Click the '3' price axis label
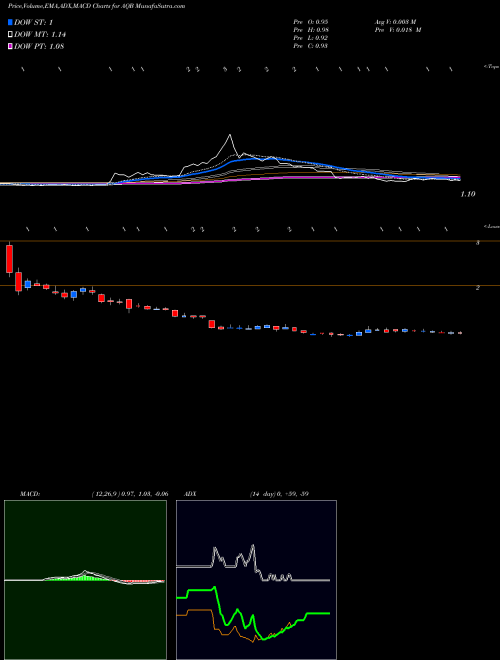 (478, 243)
